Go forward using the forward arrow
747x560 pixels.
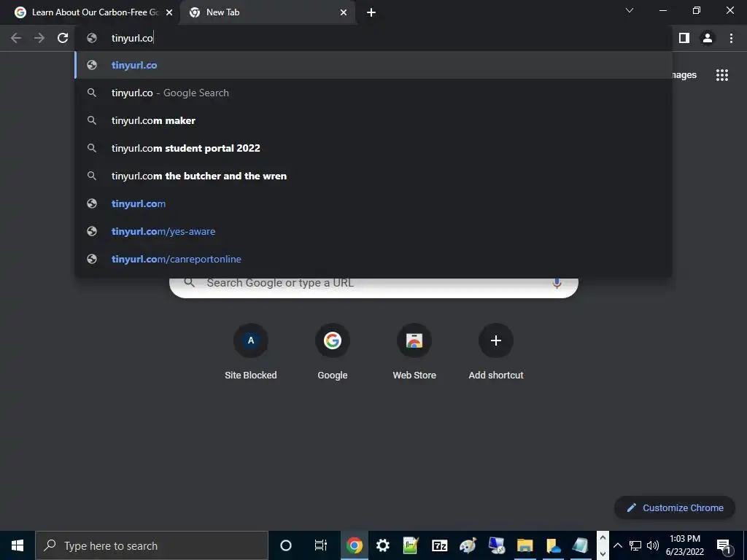39,38
